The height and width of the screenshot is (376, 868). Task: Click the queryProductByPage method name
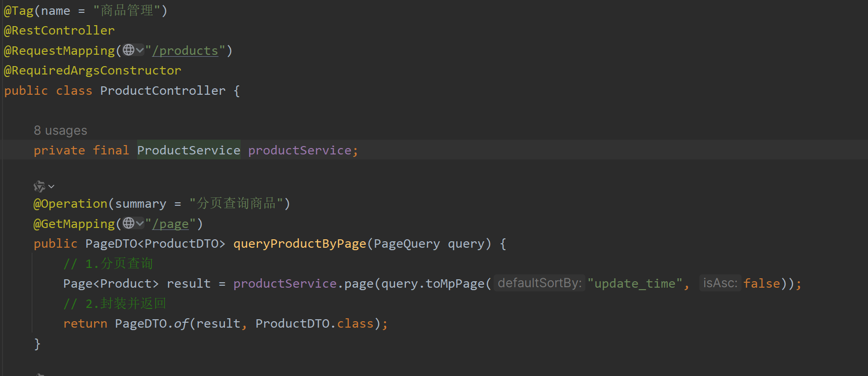299,244
